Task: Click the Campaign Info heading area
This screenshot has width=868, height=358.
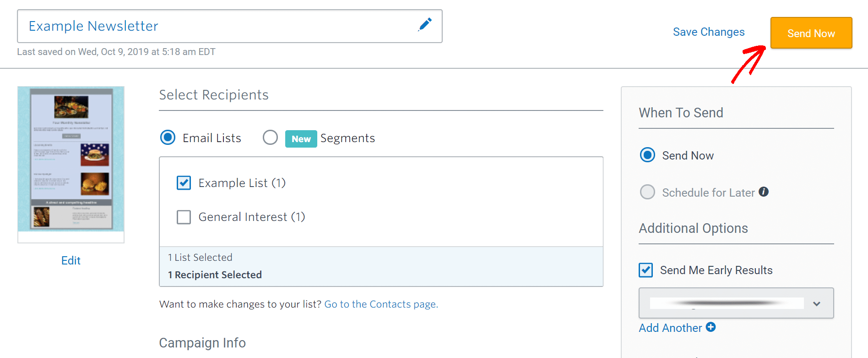Action: pyautogui.click(x=202, y=342)
